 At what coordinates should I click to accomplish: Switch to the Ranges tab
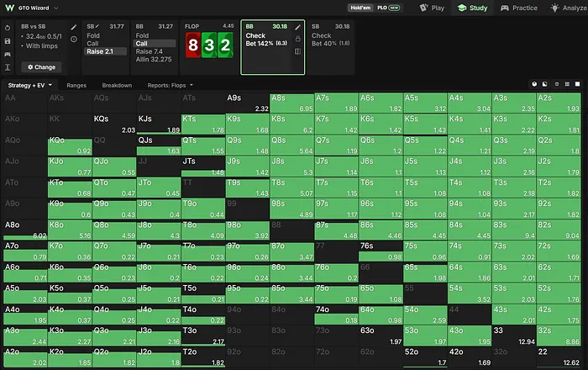point(76,86)
